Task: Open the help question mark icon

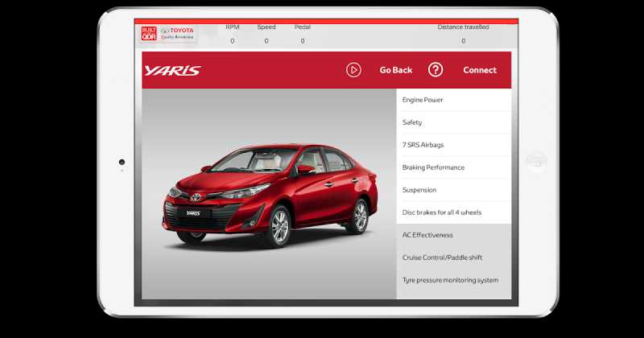Action: tap(436, 70)
